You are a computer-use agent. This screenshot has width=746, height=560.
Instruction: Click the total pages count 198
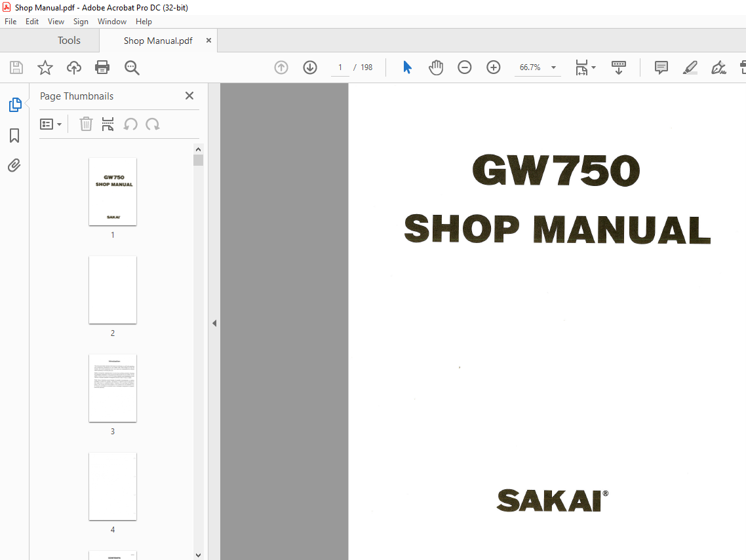pyautogui.click(x=366, y=67)
